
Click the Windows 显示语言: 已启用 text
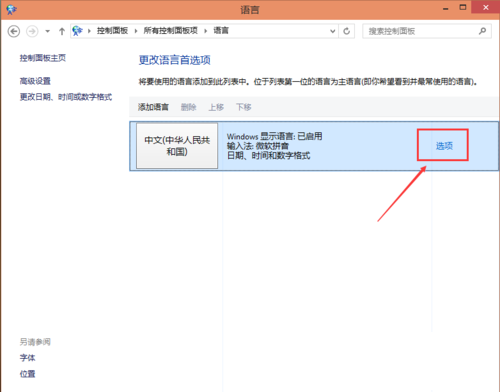click(274, 136)
